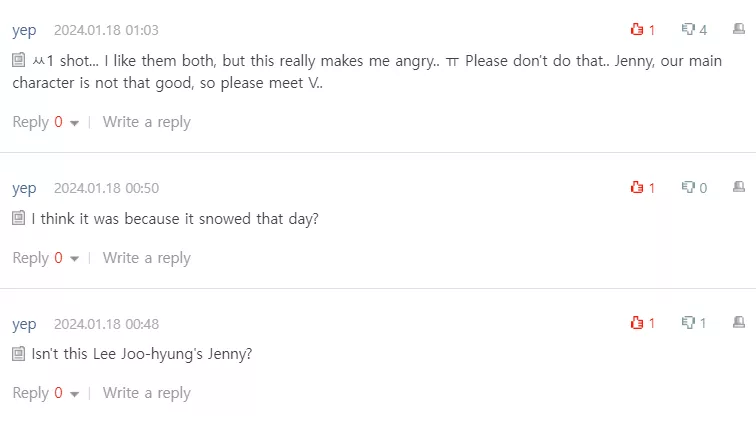The height and width of the screenshot is (423, 756).
Task: Expand replies on the 01:03 comment
Action: (x=74, y=123)
